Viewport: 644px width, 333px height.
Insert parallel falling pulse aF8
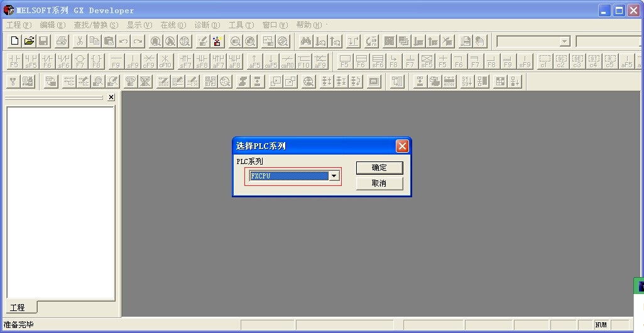pyautogui.click(x=234, y=61)
